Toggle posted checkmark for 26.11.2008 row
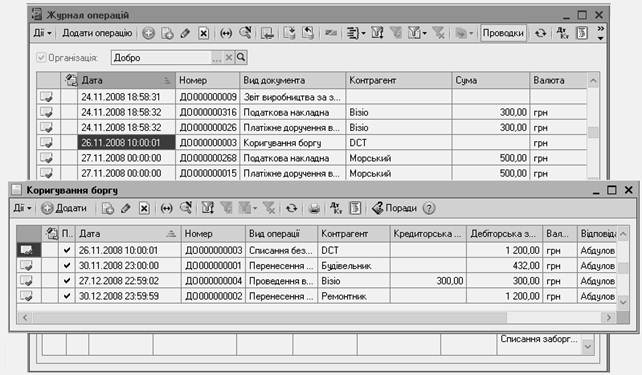This screenshot has width=642, height=375. (67, 250)
